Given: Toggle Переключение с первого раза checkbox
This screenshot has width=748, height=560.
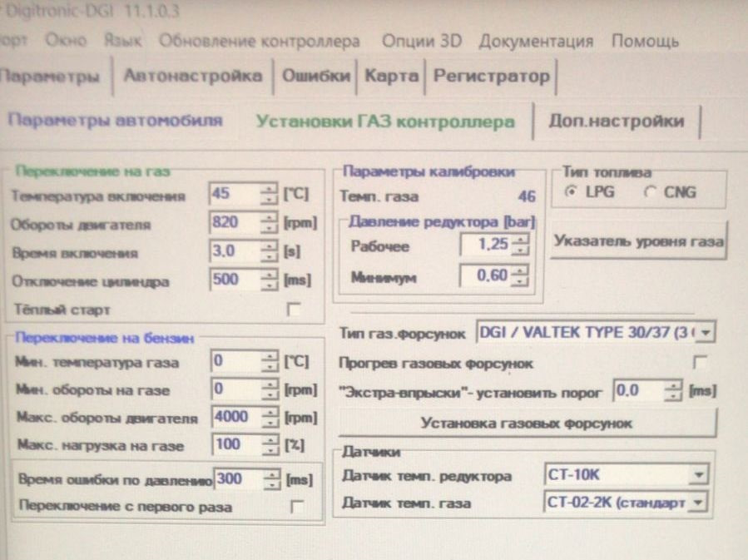Looking at the screenshot, I should [291, 506].
